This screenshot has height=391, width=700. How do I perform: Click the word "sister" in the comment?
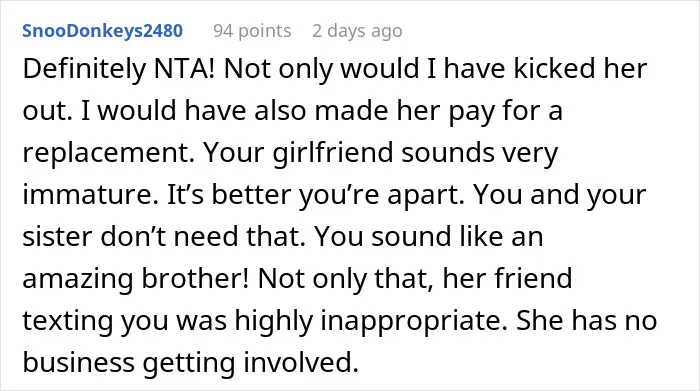click(57, 237)
